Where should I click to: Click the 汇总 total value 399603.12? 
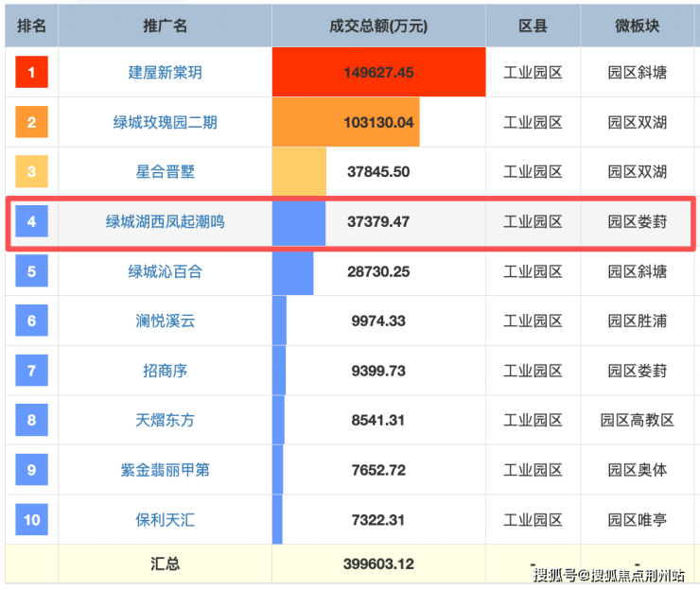[x=378, y=564]
